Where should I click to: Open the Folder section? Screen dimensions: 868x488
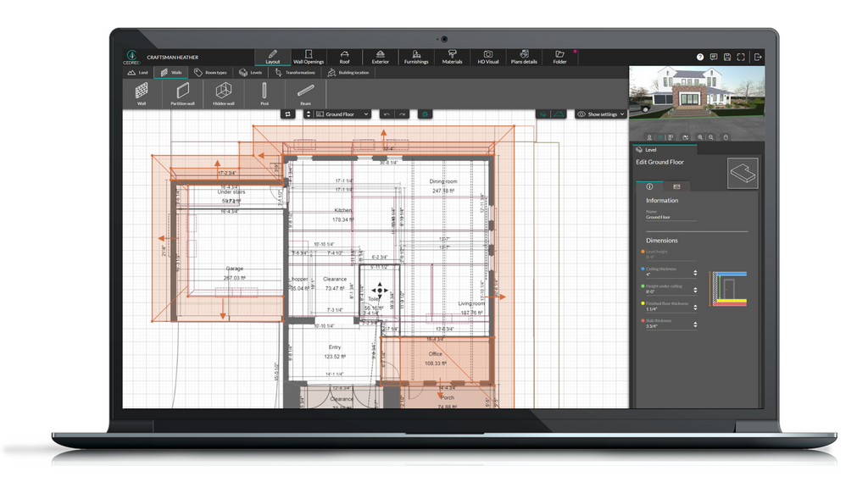559,57
